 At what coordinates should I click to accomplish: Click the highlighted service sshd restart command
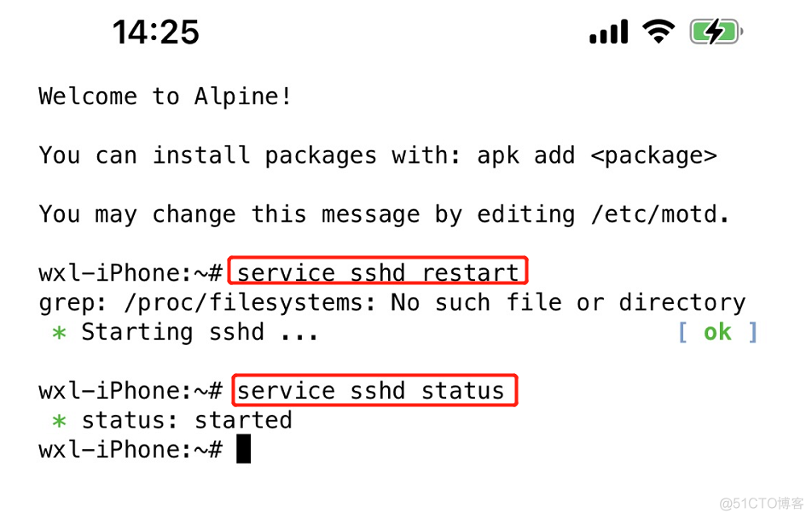point(378,271)
